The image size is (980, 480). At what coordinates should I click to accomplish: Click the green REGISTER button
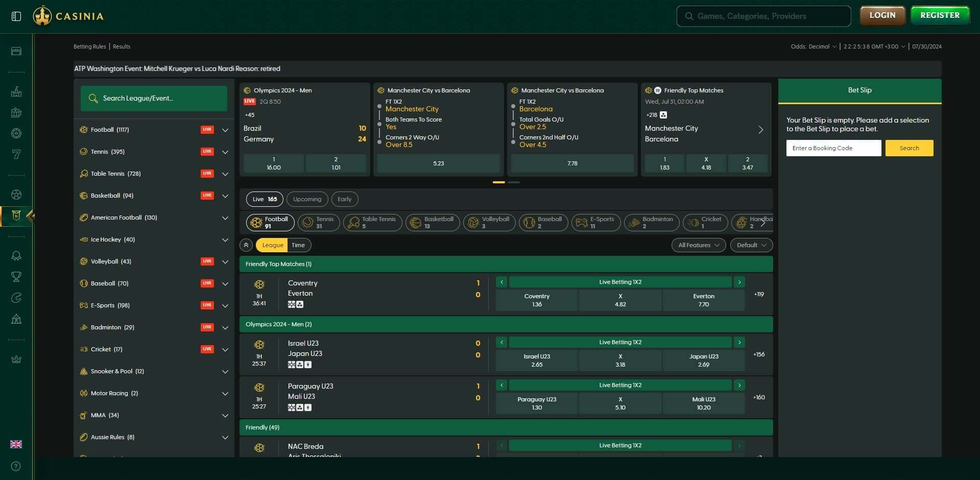[940, 15]
